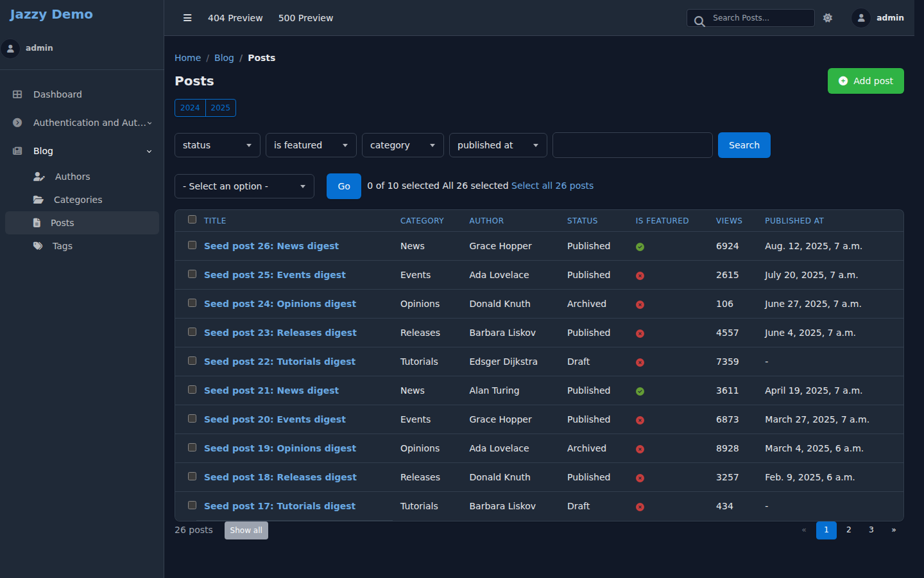Check the box for Seed post 22
The width and height of the screenshot is (924, 578).
click(192, 361)
